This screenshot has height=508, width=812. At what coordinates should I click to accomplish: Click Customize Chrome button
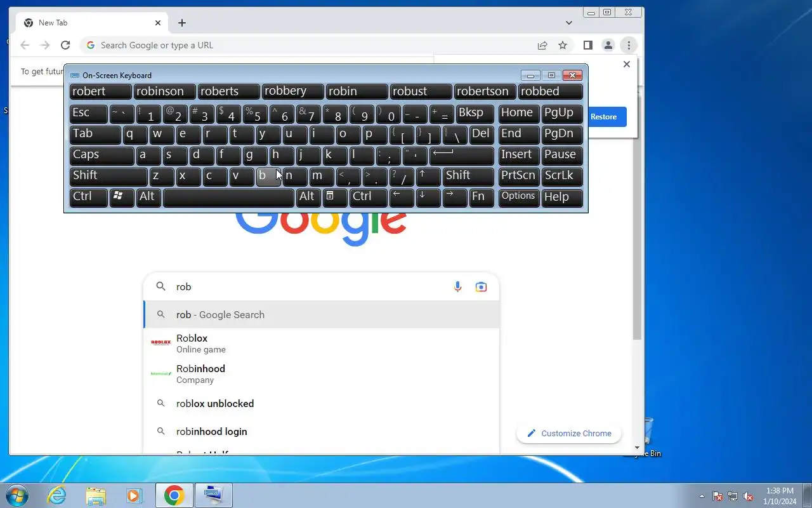[569, 433]
